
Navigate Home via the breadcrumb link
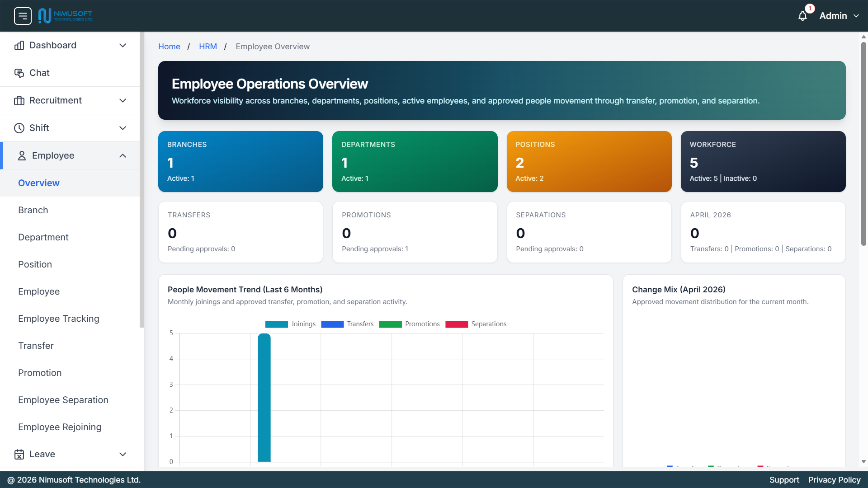(169, 47)
